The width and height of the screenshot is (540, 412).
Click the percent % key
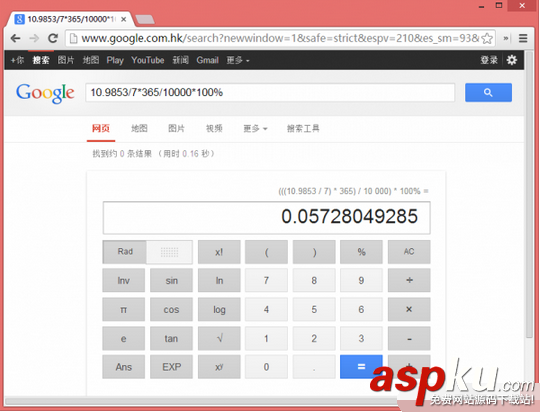tap(361, 252)
